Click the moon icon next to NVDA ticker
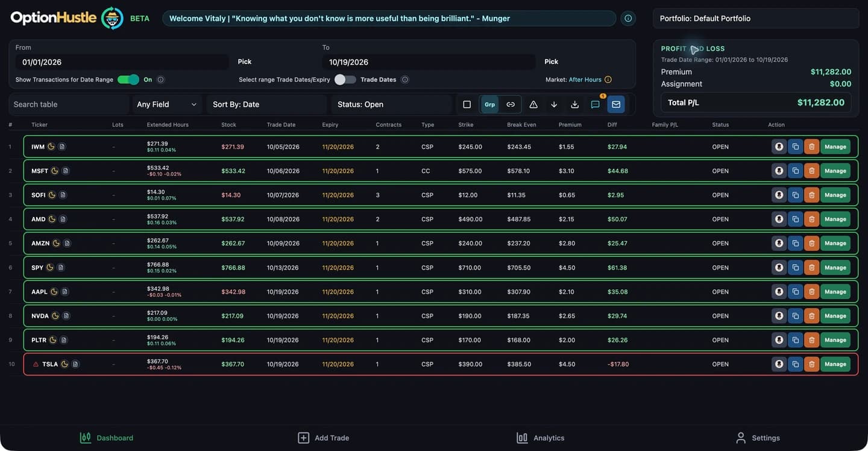This screenshot has width=868, height=451. (x=55, y=316)
